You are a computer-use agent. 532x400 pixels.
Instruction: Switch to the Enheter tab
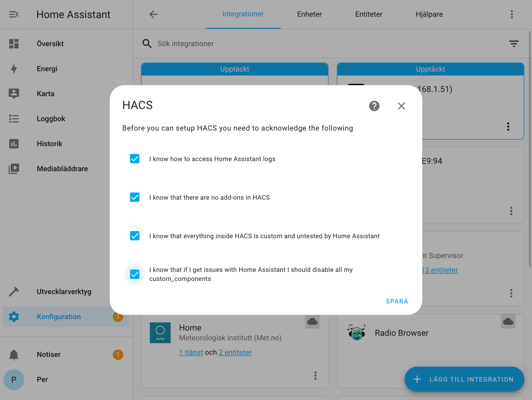pos(309,14)
